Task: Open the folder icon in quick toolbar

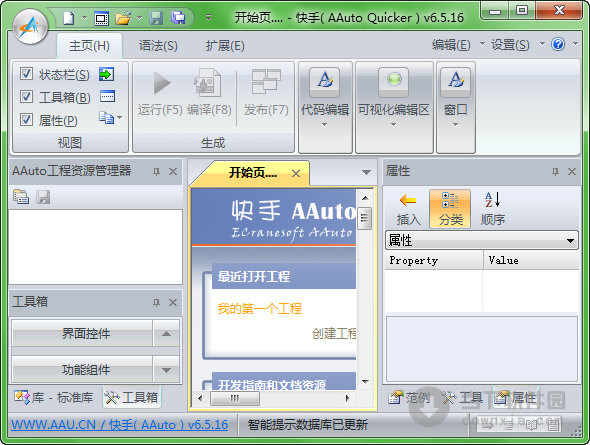Action: click(123, 18)
